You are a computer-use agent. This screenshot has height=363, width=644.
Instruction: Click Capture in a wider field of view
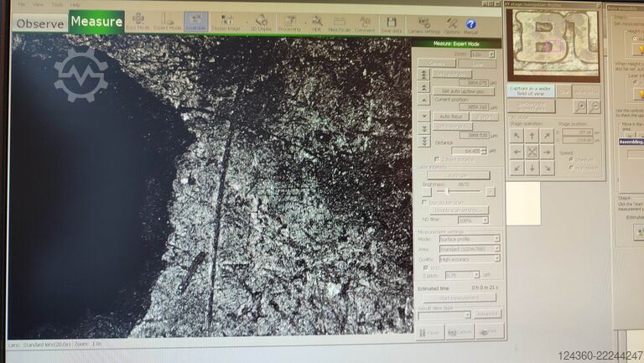tap(530, 91)
